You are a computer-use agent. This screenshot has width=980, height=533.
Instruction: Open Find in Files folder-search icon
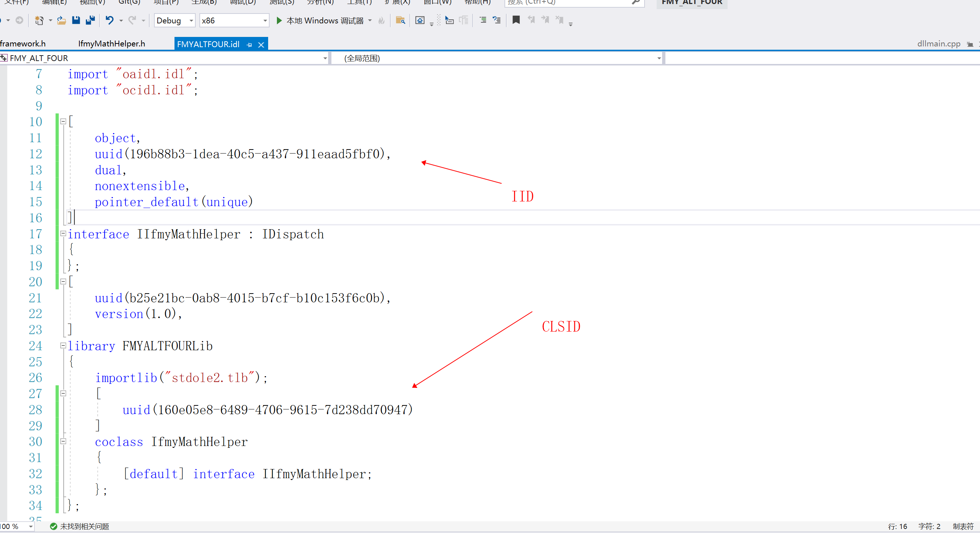400,20
